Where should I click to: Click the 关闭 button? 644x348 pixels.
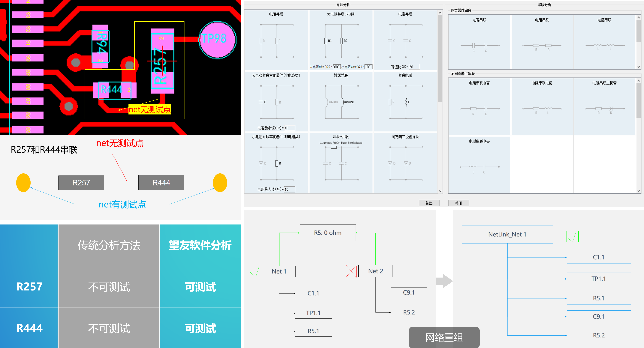pos(458,203)
